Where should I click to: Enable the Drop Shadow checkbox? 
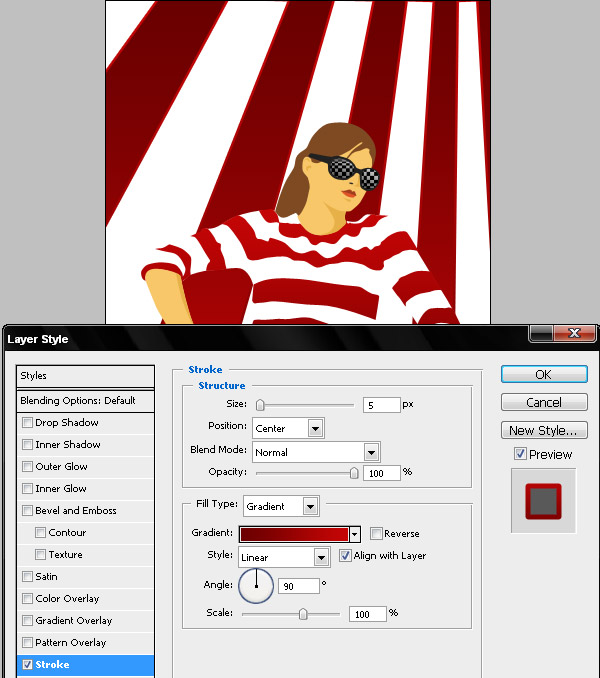(27, 422)
